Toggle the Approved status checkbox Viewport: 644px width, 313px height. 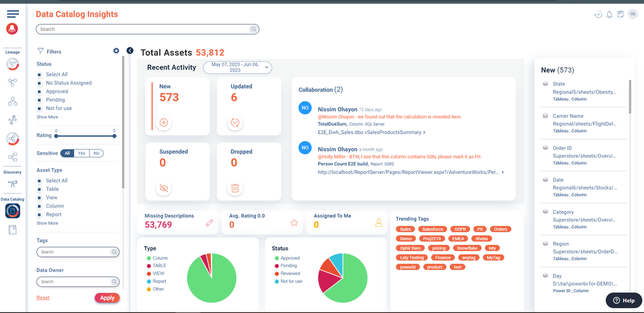[39, 91]
